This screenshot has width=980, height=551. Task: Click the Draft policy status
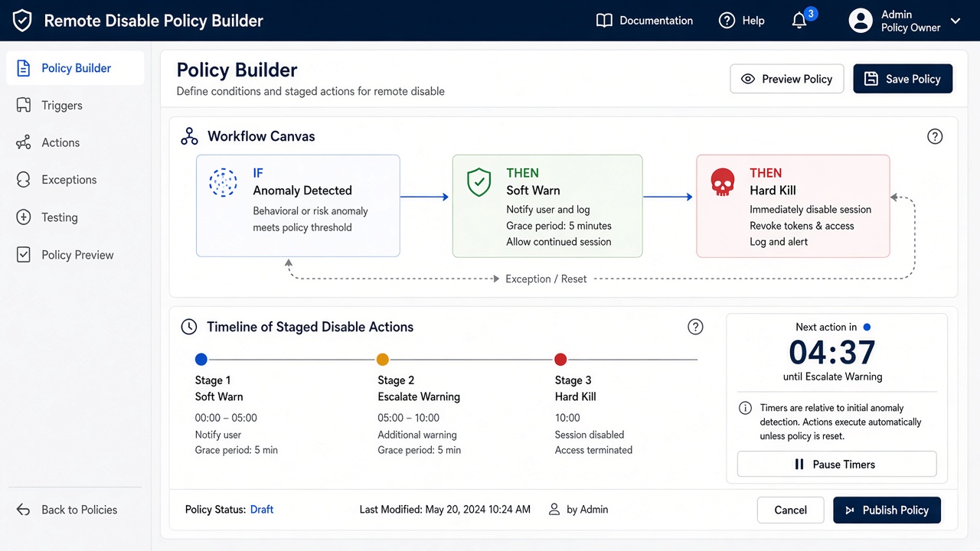pos(262,510)
